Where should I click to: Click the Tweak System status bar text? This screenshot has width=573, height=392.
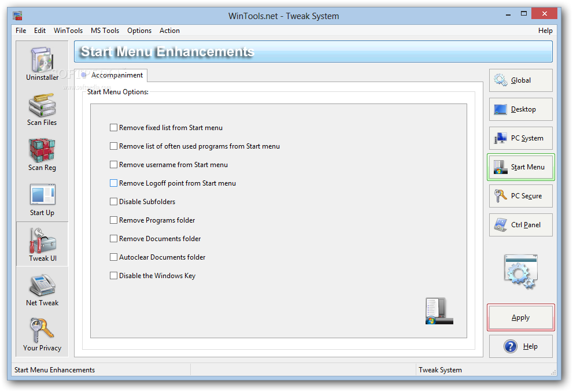(440, 370)
